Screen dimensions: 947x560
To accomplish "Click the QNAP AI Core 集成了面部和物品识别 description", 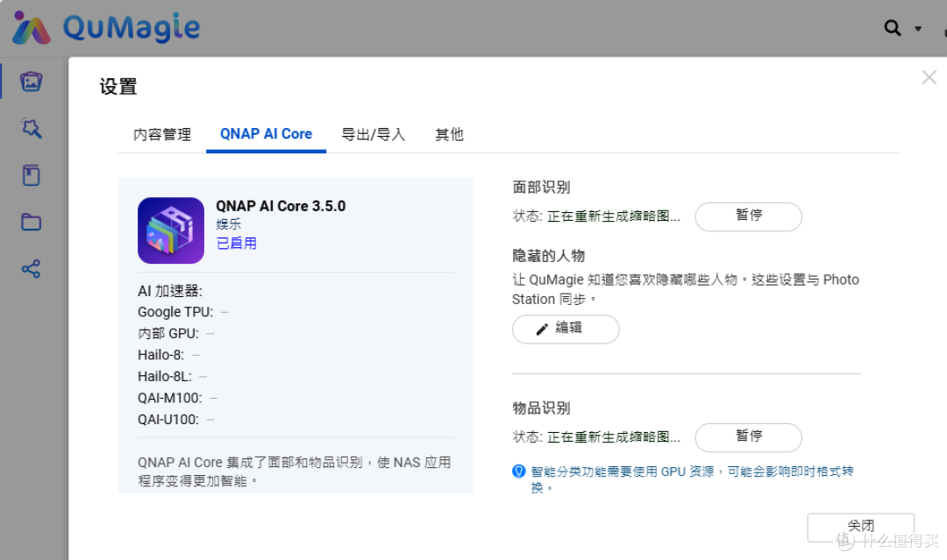I will 294,471.
